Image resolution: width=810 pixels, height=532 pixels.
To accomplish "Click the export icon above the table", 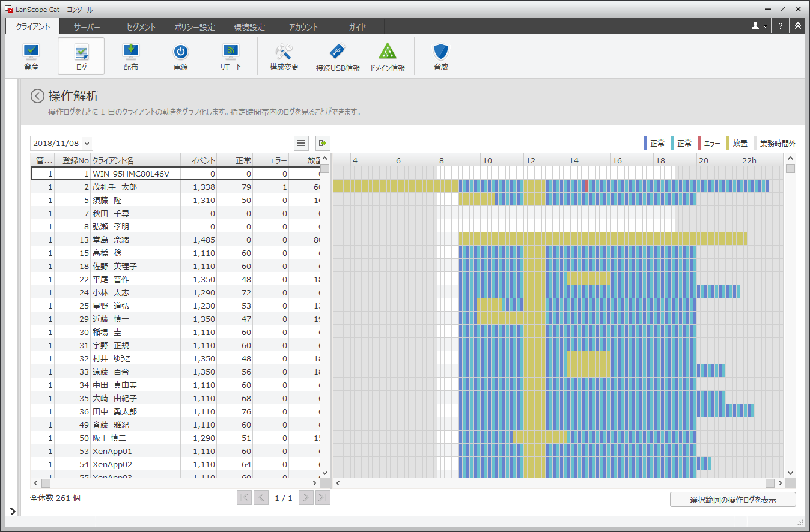I will pos(323,143).
